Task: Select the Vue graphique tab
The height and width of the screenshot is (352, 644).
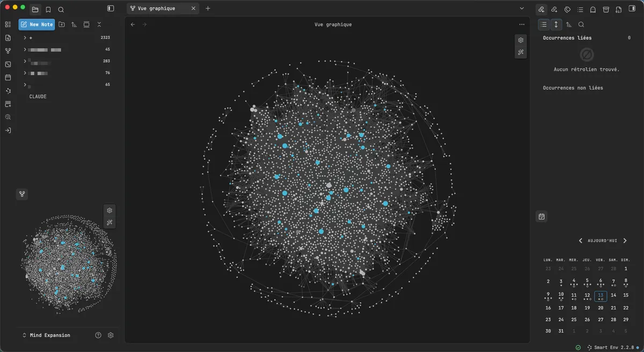Action: (156, 9)
